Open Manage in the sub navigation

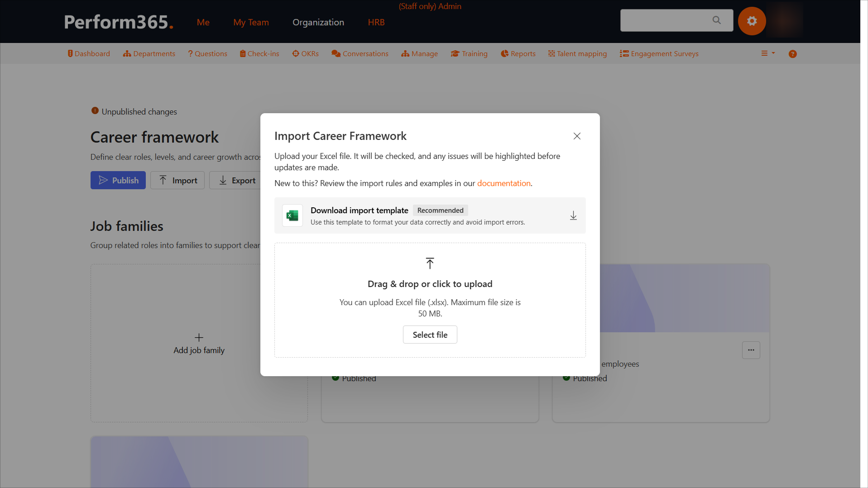click(420, 53)
